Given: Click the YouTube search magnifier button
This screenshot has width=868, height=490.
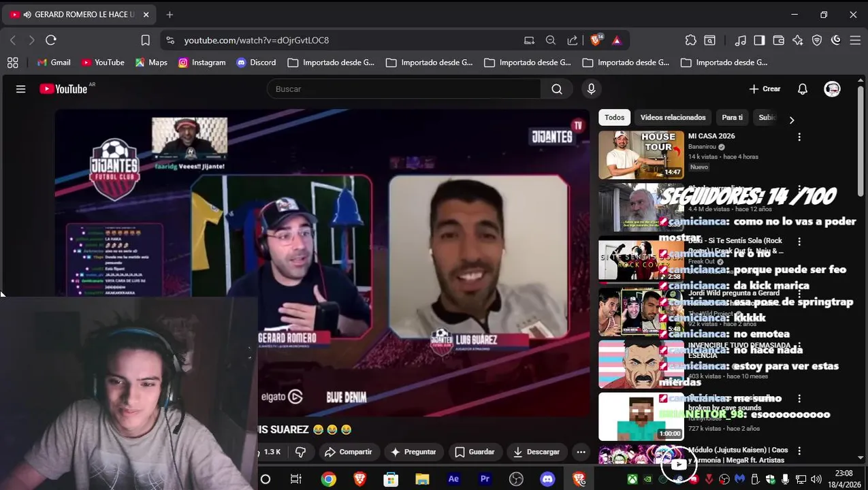Looking at the screenshot, I should 557,89.
